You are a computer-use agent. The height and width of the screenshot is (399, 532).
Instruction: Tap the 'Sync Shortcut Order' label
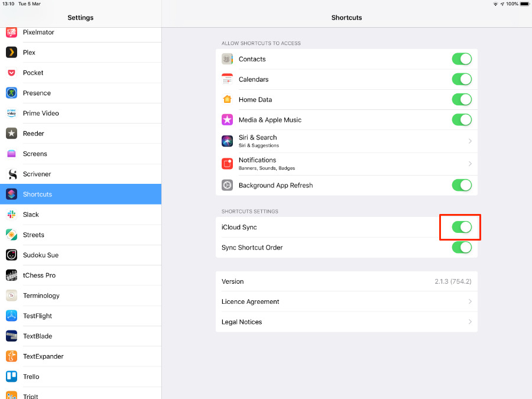tap(252, 247)
